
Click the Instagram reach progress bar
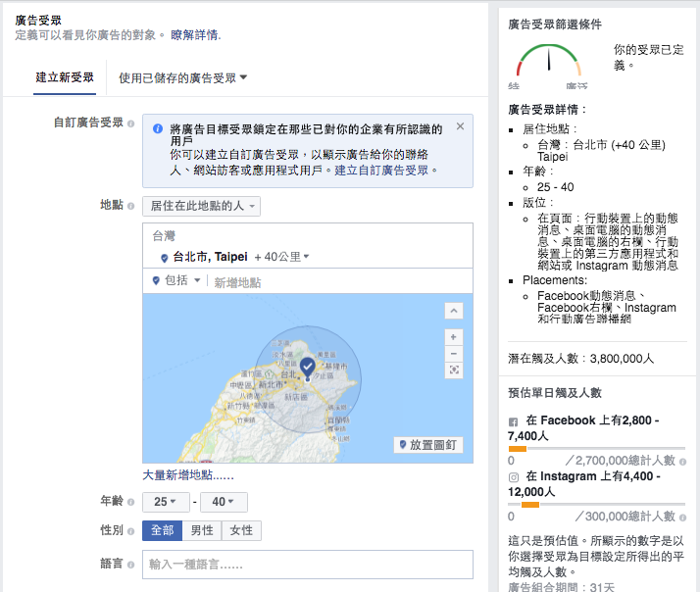[x=596, y=505]
